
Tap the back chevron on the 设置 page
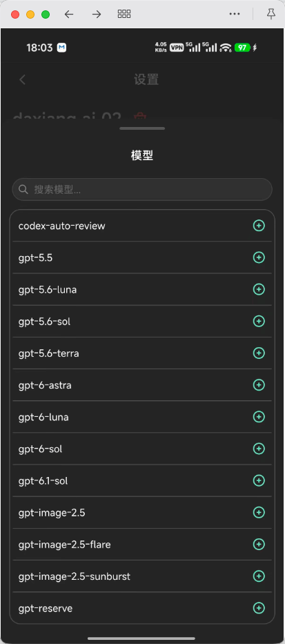click(x=23, y=79)
